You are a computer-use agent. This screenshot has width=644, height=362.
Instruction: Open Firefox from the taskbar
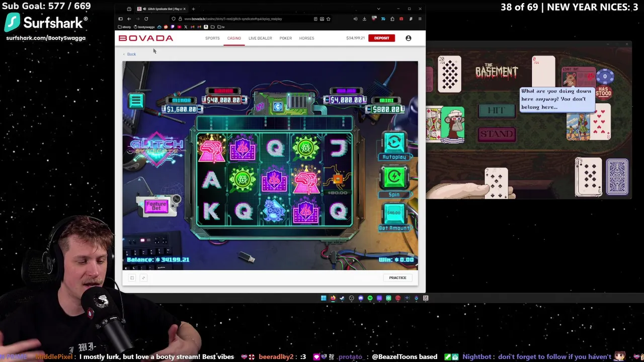pyautogui.click(x=333, y=298)
